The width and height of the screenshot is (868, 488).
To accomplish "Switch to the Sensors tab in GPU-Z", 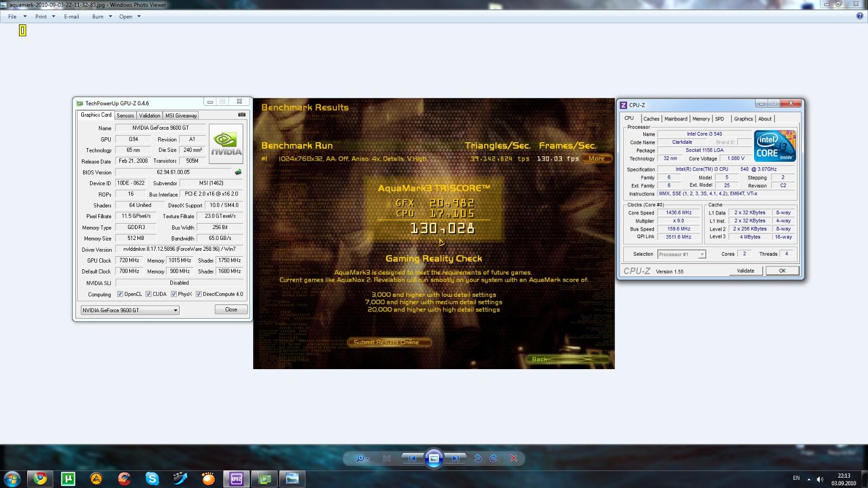I will [x=125, y=116].
